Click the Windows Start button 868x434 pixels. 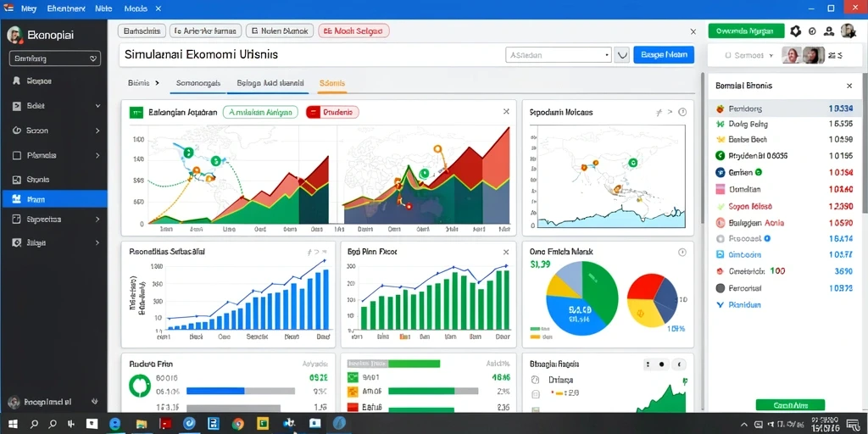pos(13,424)
